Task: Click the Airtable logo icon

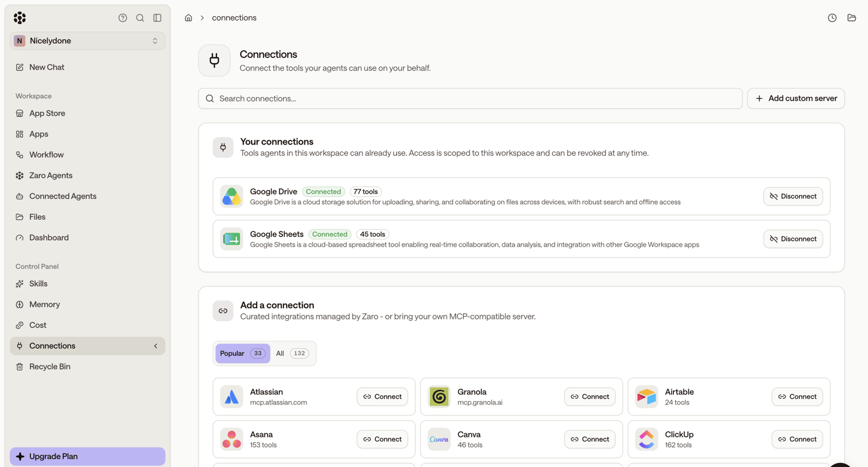Action: [646, 396]
